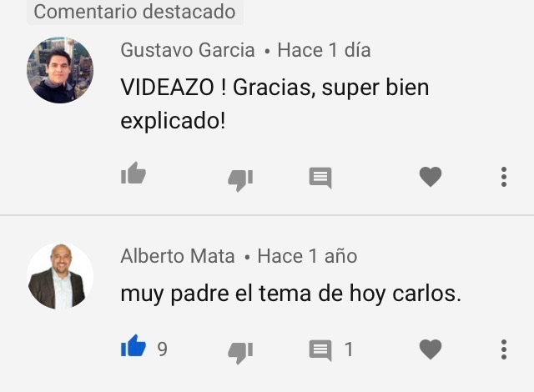Toggle the blue like on Alberto Mata's comment
The height and width of the screenshot is (392, 534).
click(x=133, y=346)
